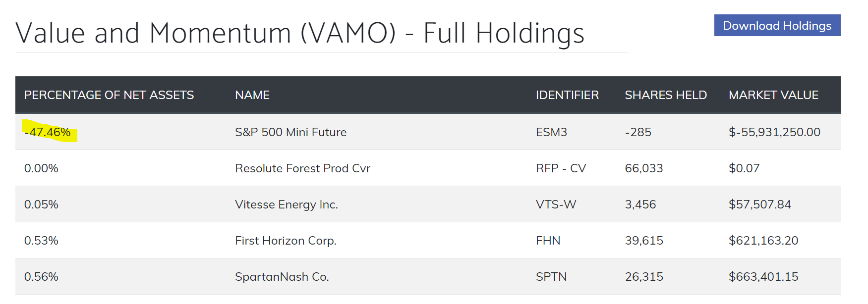Select the SHARES HELD column header
Image resolution: width=868 pixels, height=304 pixels.
click(x=666, y=95)
